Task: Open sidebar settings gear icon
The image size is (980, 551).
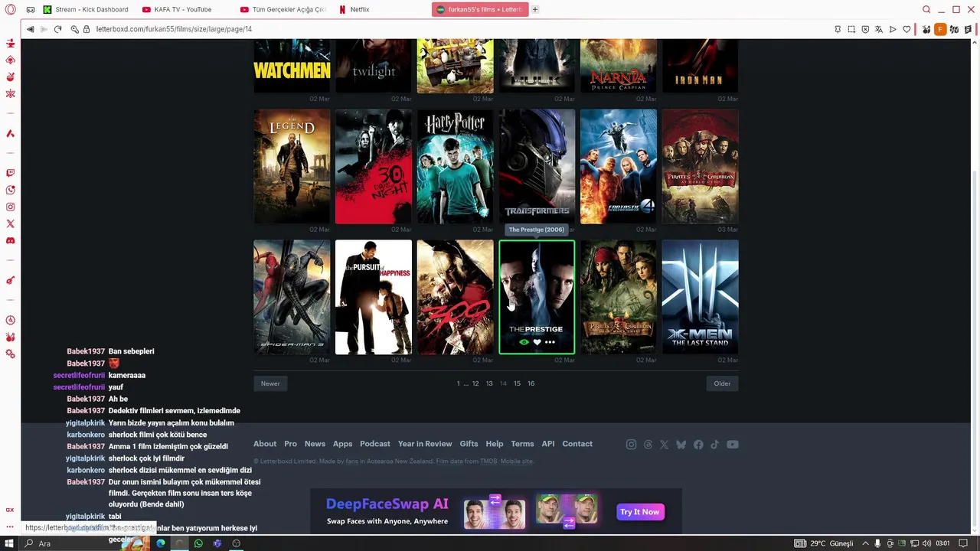Action: click(x=10, y=354)
